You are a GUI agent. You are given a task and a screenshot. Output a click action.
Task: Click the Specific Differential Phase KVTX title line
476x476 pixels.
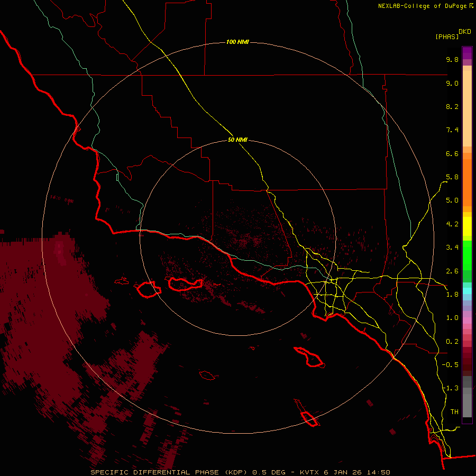(x=240, y=472)
